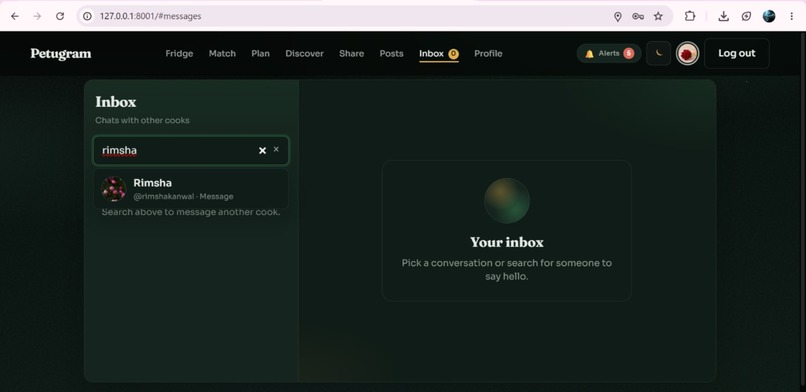Viewport: 806px width, 392px height.
Task: Open the Share tab
Action: pos(352,53)
